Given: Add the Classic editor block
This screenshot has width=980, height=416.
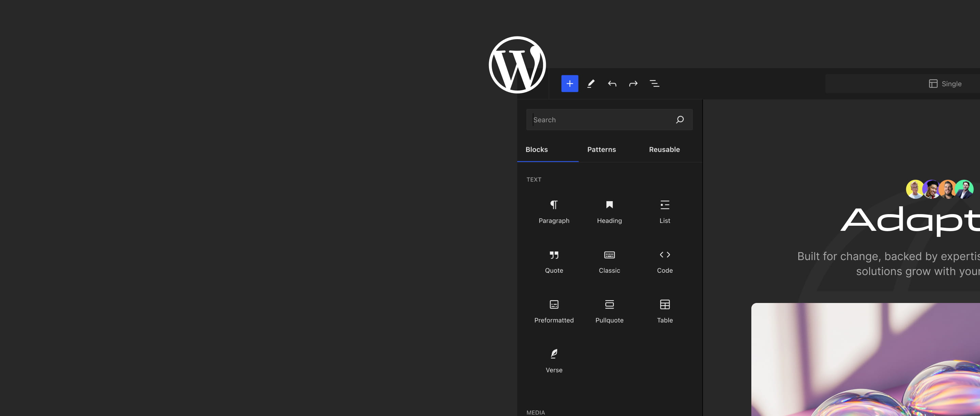Looking at the screenshot, I should pos(609,261).
